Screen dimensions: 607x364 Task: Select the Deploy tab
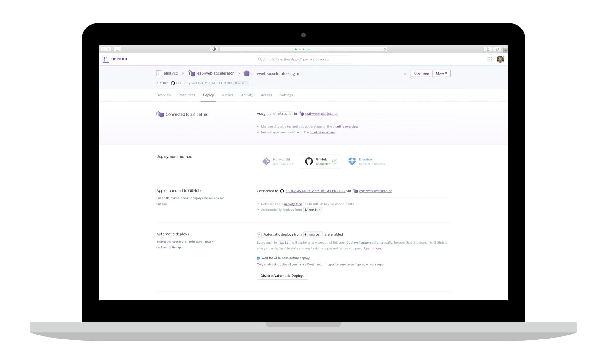click(x=208, y=95)
